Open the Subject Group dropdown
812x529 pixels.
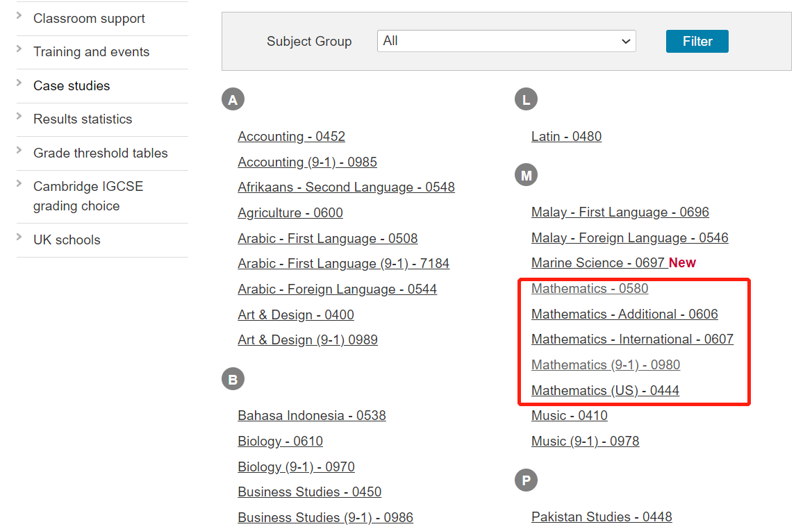(x=506, y=41)
